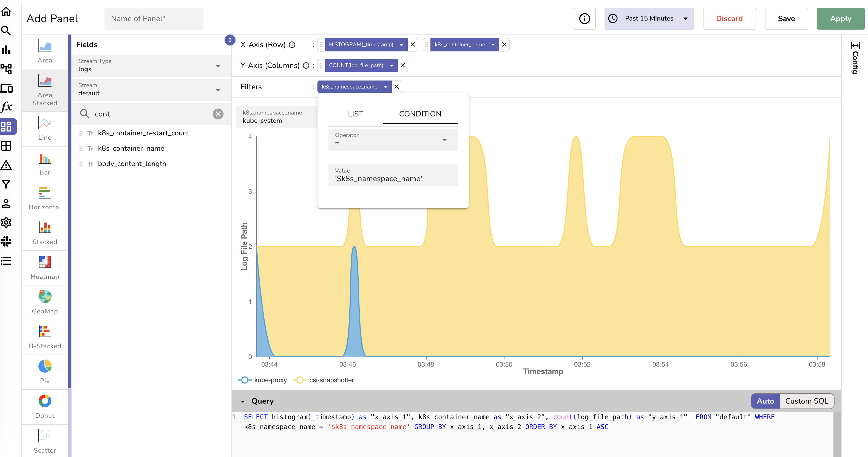Open the Alerts triangle sidebar icon
Image resolution: width=868 pixels, height=457 pixels.
pyautogui.click(x=6, y=165)
